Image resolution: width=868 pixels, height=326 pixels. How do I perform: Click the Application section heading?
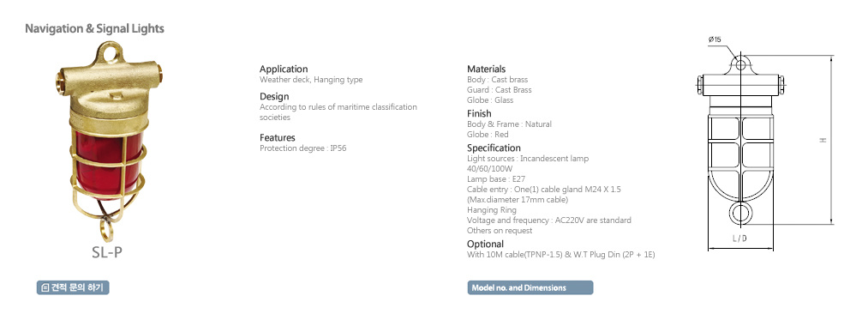pos(284,69)
